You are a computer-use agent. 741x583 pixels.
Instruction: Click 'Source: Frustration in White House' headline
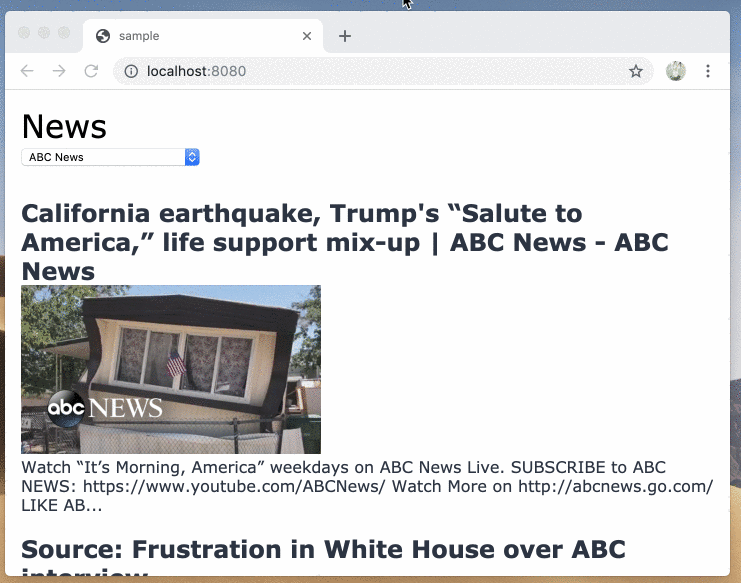[323, 557]
